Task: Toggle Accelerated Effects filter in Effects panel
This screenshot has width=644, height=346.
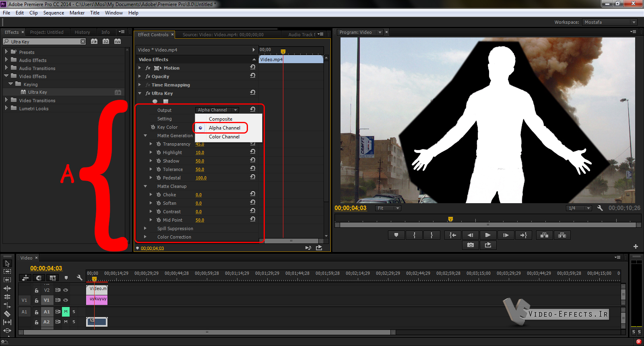Action: tap(94, 41)
